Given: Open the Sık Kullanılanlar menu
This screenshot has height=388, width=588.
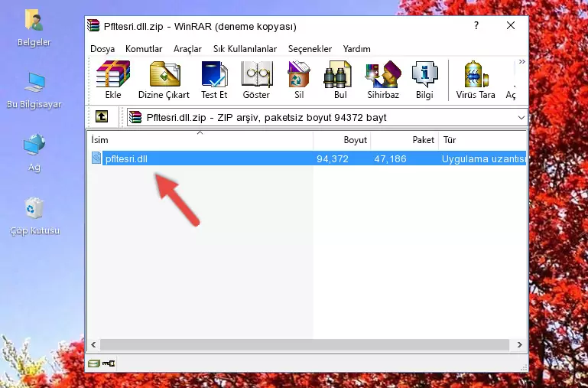Looking at the screenshot, I should coord(245,49).
